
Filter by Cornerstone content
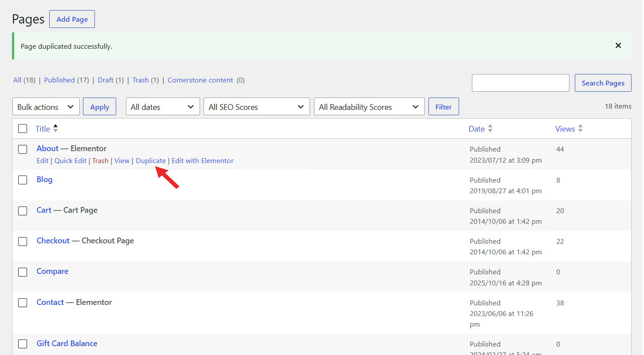200,80
